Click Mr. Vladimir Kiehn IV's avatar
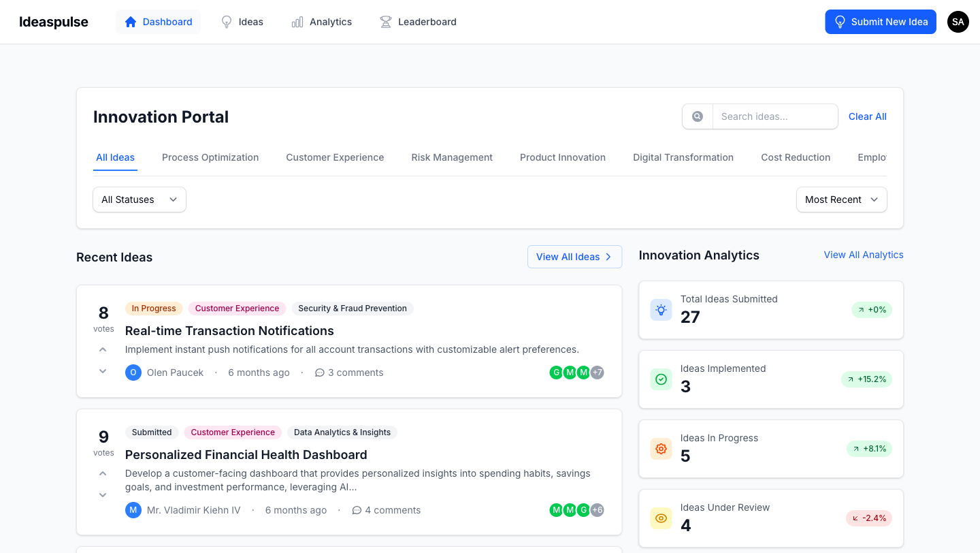 pos(133,510)
